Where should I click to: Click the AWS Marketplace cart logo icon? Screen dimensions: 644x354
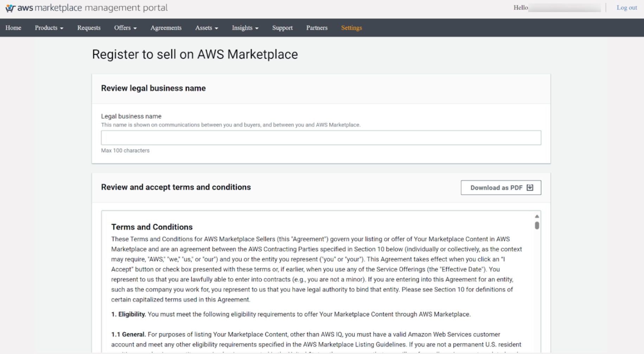[10, 8]
